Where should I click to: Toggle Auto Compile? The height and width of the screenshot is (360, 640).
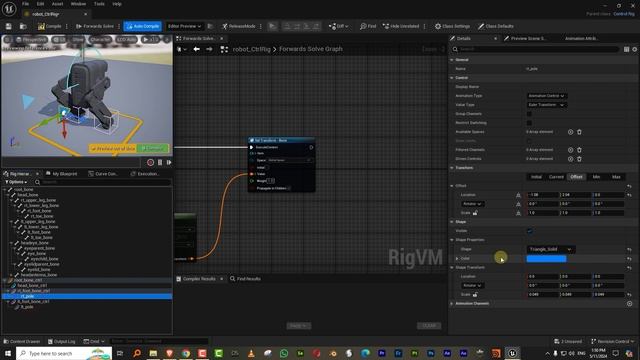[143, 26]
